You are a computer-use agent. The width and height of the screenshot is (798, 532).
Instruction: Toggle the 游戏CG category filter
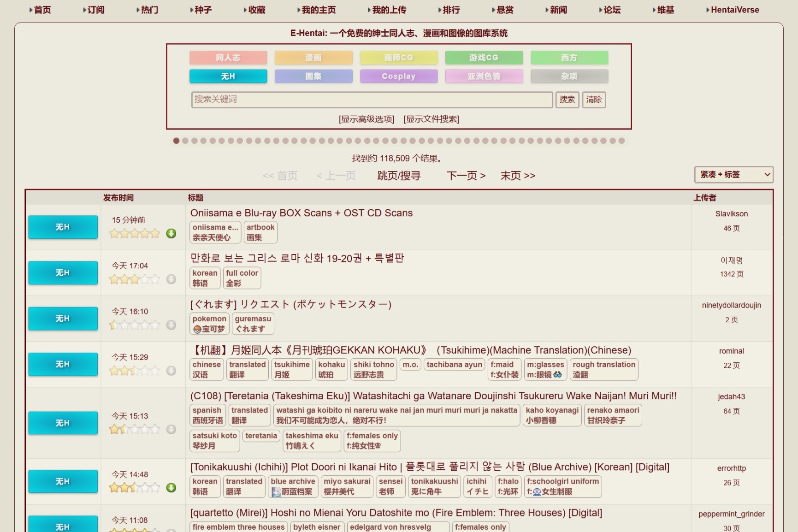pyautogui.click(x=484, y=58)
